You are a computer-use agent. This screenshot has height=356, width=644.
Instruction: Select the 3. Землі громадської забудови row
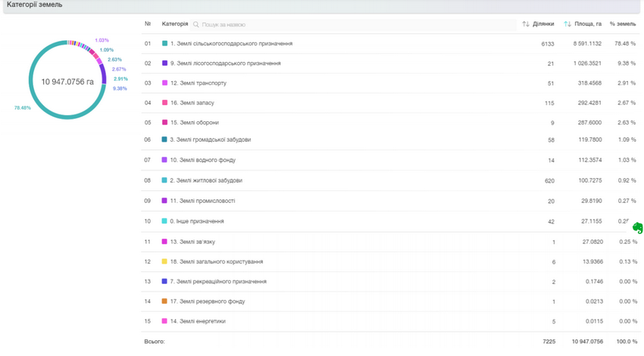click(211, 140)
